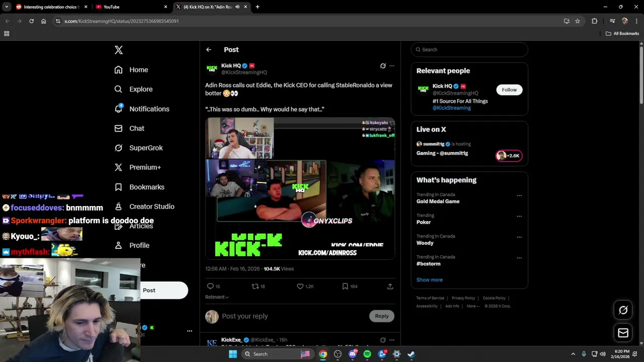Open the floating Grok button
Screen dimensions: 644x362
point(623,310)
